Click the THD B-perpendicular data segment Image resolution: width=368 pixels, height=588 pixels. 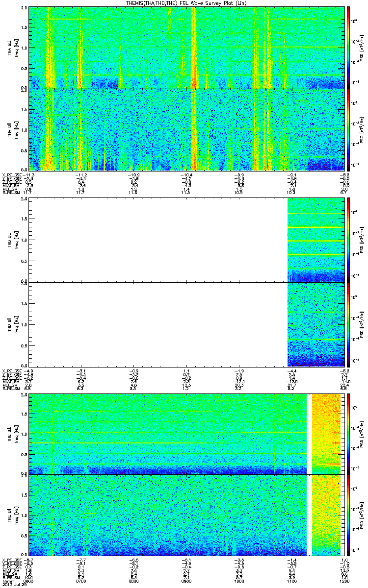click(315, 239)
